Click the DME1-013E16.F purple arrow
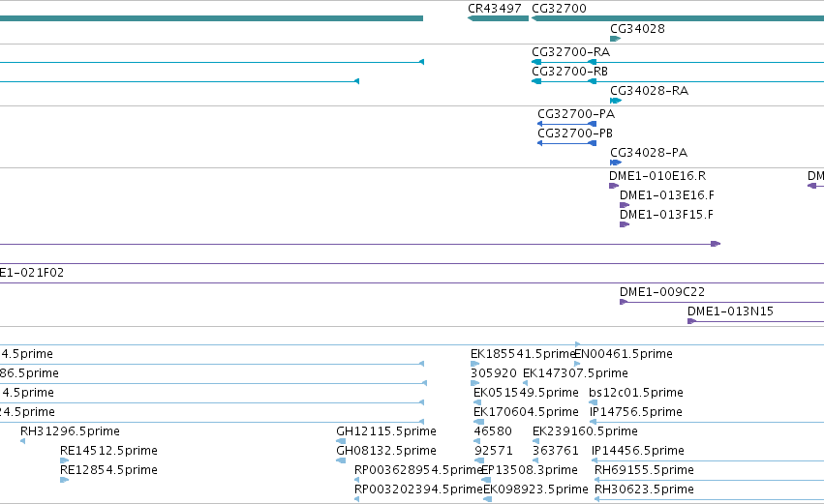824x504 pixels. (625, 205)
